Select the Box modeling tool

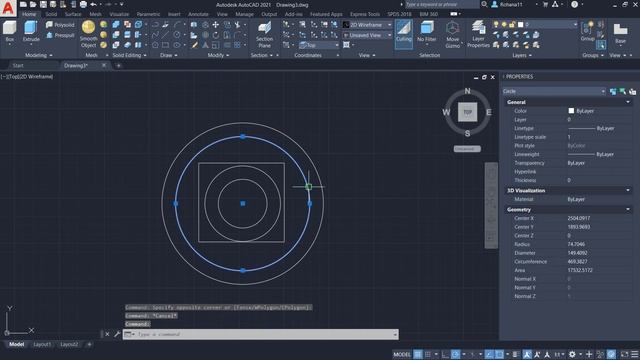pos(9,31)
